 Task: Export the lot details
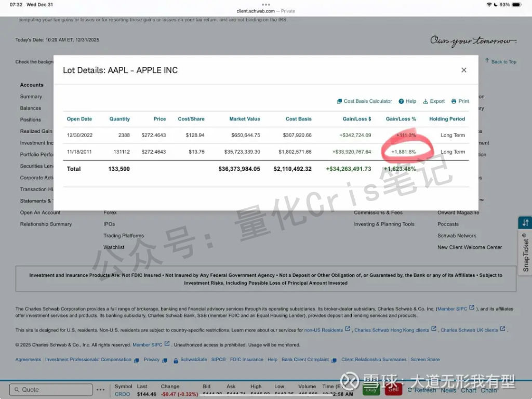pos(434,101)
